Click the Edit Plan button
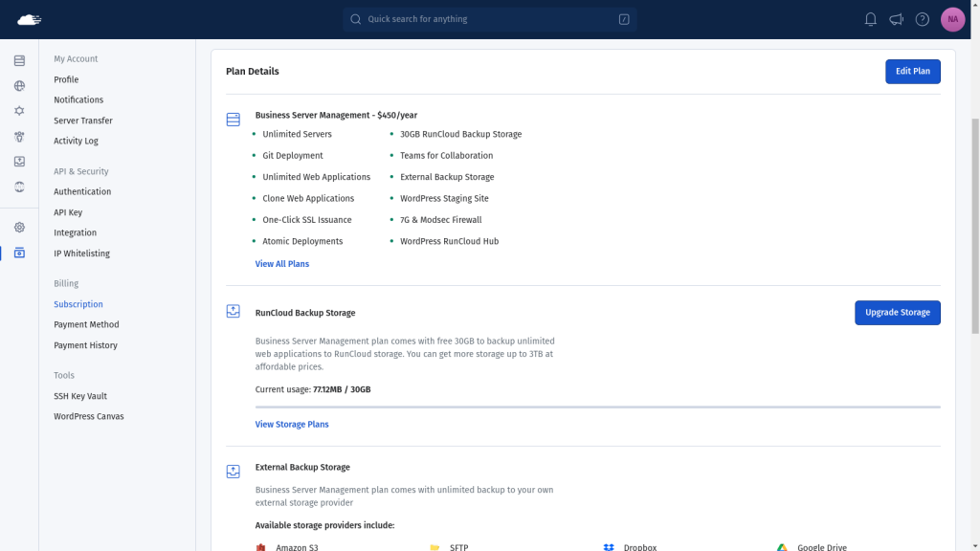 (x=912, y=71)
